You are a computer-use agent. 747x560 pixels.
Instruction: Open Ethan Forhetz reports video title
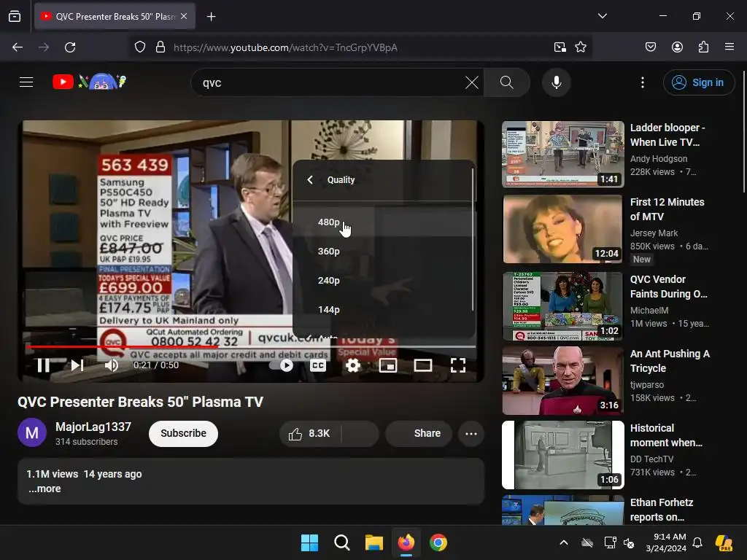point(662,510)
